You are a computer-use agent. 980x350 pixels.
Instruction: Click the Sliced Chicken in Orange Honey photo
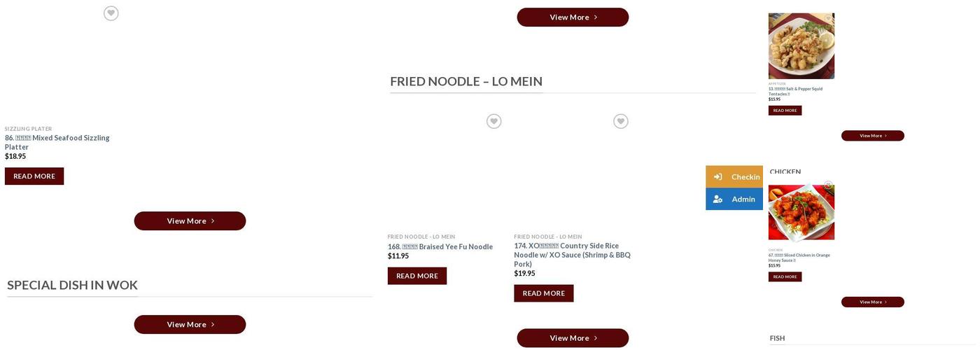[801, 213]
